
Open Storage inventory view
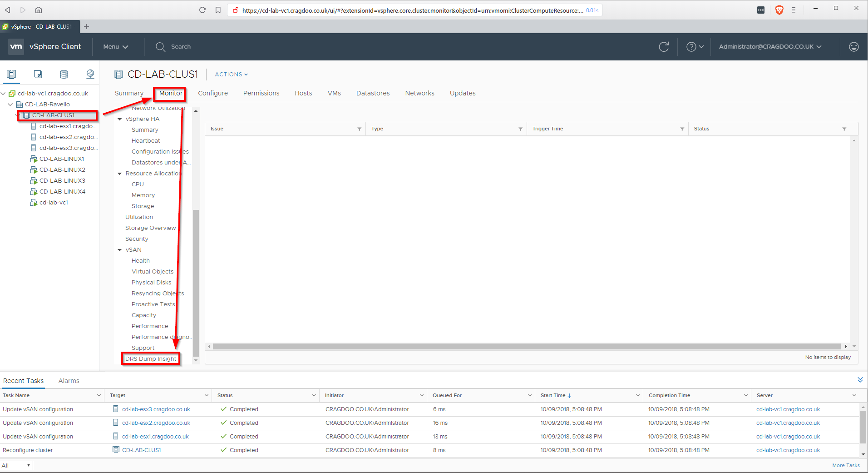pos(64,74)
